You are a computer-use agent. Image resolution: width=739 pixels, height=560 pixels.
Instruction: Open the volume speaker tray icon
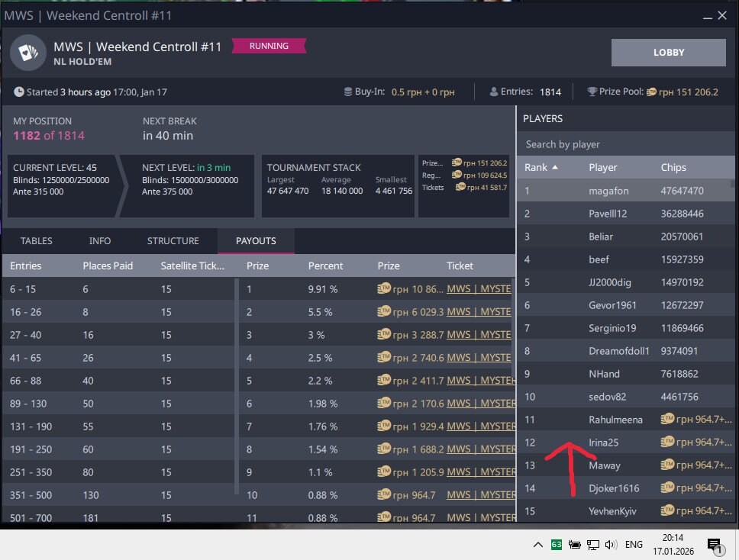[x=611, y=545]
